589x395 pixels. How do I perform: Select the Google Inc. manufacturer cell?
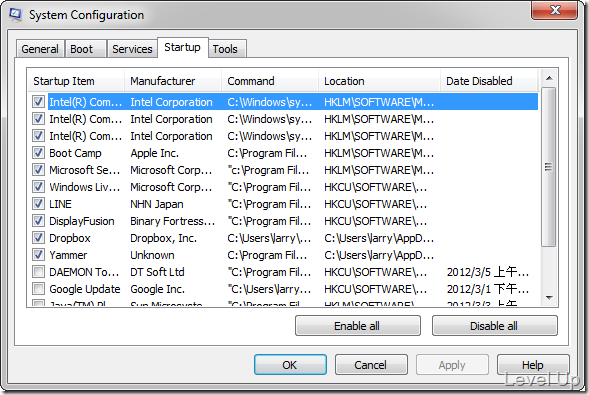point(157,289)
